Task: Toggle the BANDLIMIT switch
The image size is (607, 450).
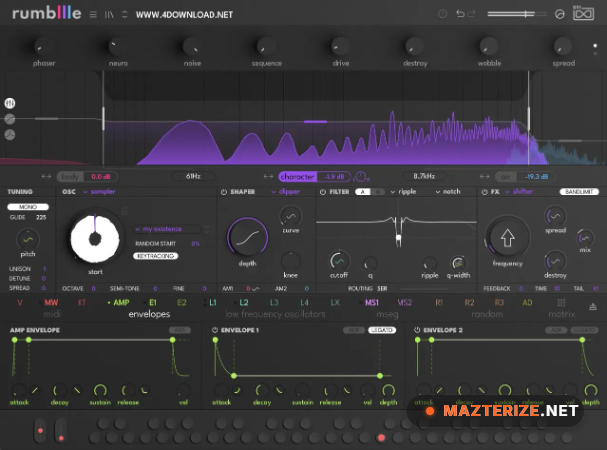Action: point(579,192)
